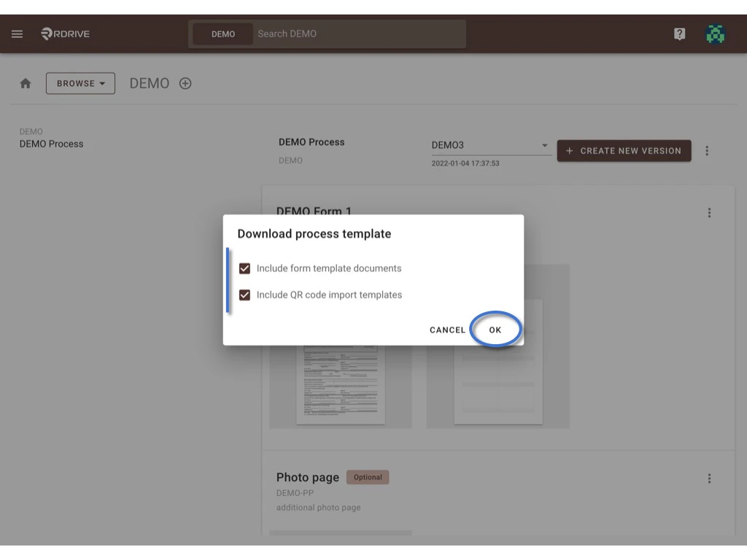Open the kebab menu for DEMO Form 1
Screen dimensions: 747x560
click(709, 212)
